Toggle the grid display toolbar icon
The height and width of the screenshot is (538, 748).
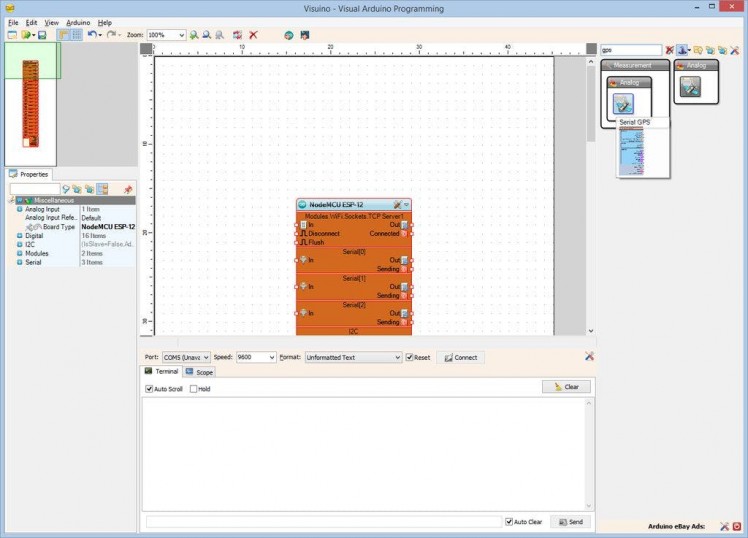[76, 35]
